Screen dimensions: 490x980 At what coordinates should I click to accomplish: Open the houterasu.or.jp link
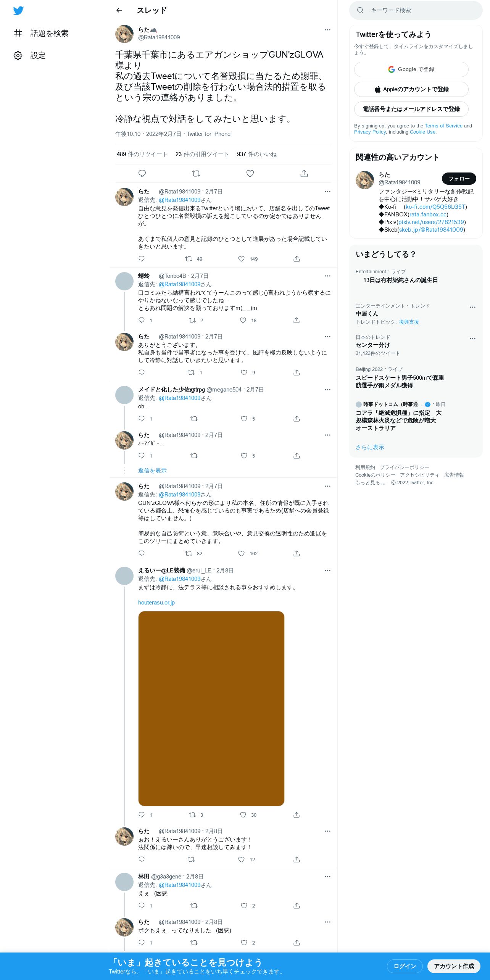pos(156,603)
